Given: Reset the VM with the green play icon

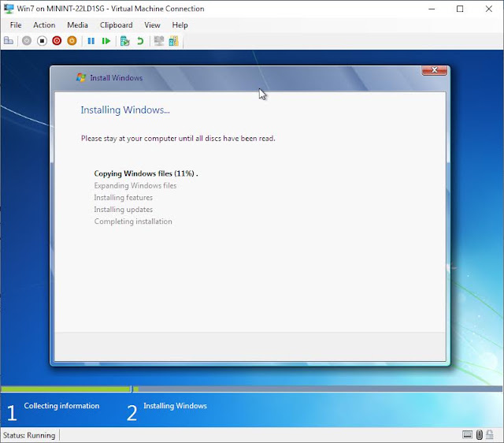Looking at the screenshot, I should tap(106, 41).
